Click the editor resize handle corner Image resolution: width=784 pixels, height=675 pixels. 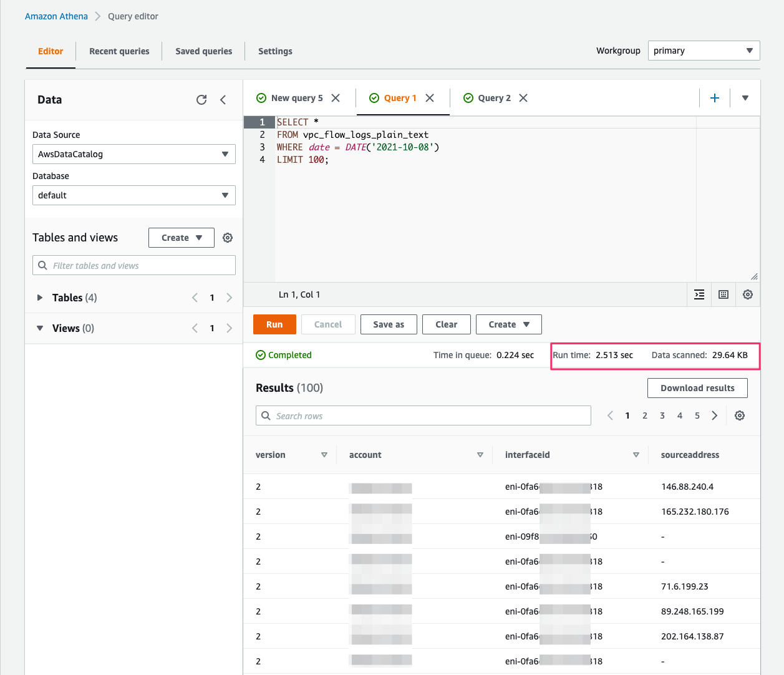coord(754,276)
